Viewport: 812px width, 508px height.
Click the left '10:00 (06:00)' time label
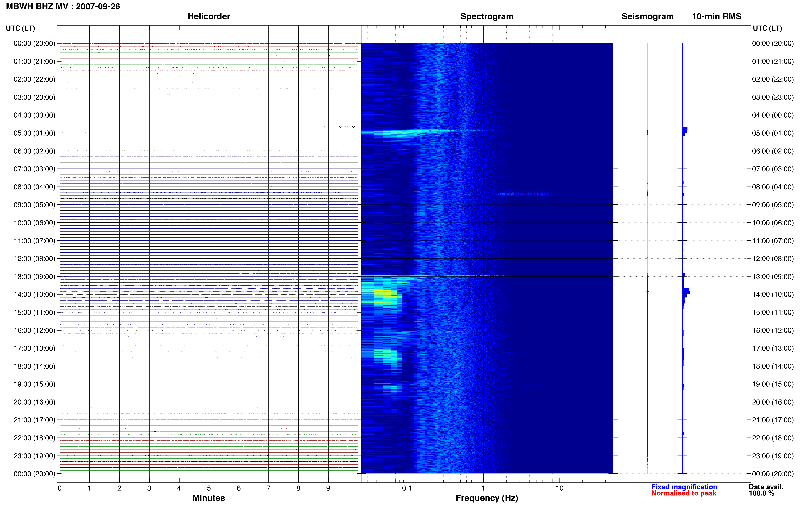pyautogui.click(x=34, y=223)
